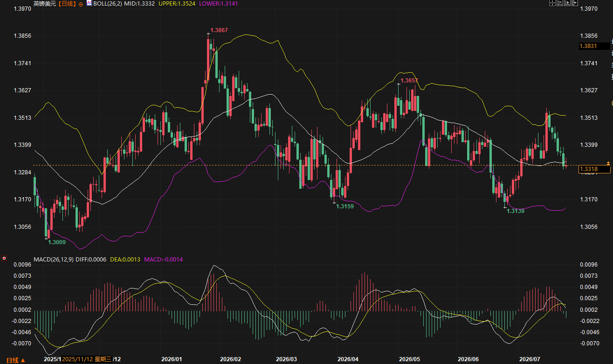
Task: Click the 2025/11/12 星期三 date label
Action: click(x=87, y=359)
